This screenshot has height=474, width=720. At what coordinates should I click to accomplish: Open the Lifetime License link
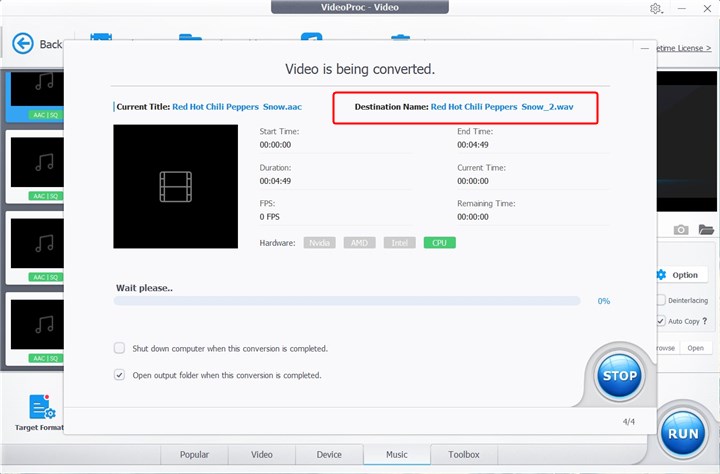click(x=684, y=48)
